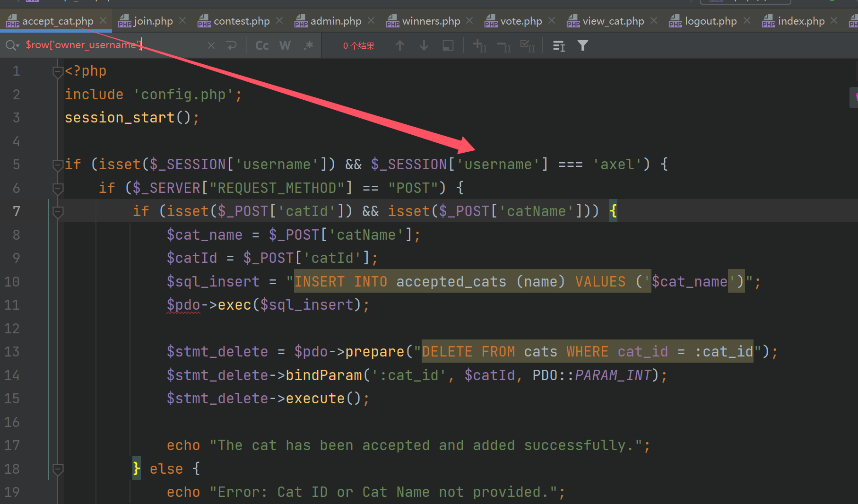Open the search history magnifier icon

pos(12,45)
